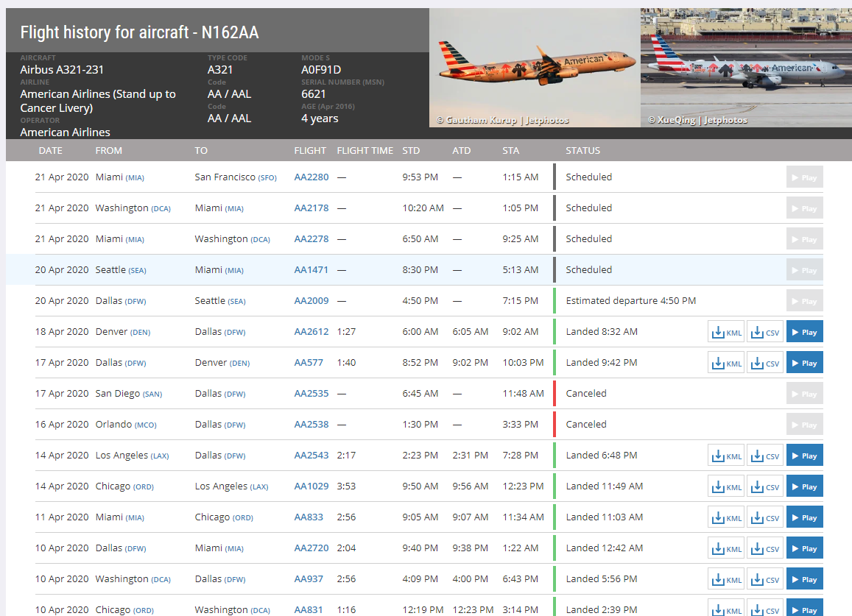Select aircraft type 'Airbus A321-231'
The height and width of the screenshot is (616, 852).
pyautogui.click(x=62, y=69)
